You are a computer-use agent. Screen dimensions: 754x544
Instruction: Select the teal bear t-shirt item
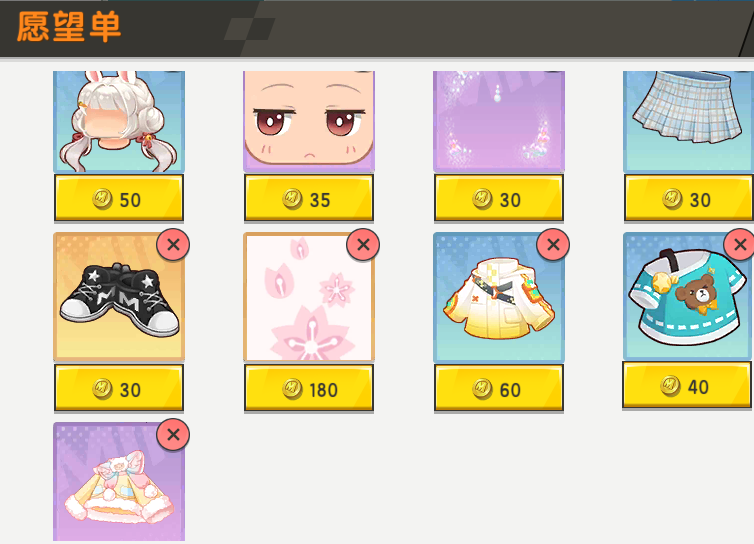coord(688,296)
